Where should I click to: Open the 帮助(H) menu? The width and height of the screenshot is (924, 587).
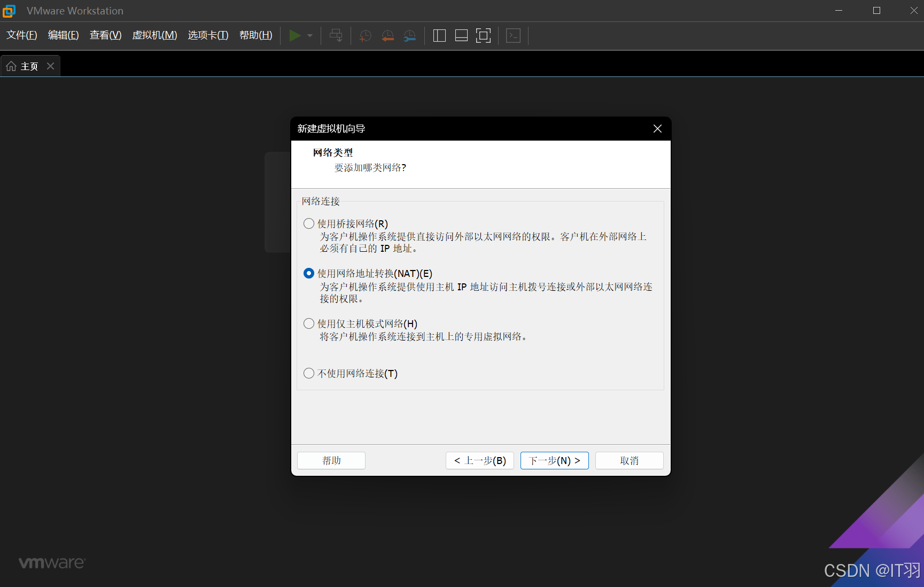pos(256,35)
